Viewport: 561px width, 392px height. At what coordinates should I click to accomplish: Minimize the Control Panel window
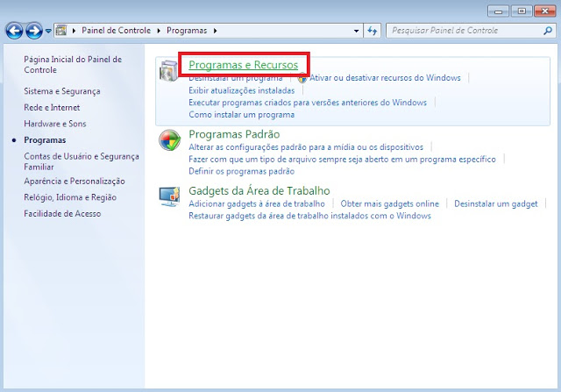click(498, 11)
